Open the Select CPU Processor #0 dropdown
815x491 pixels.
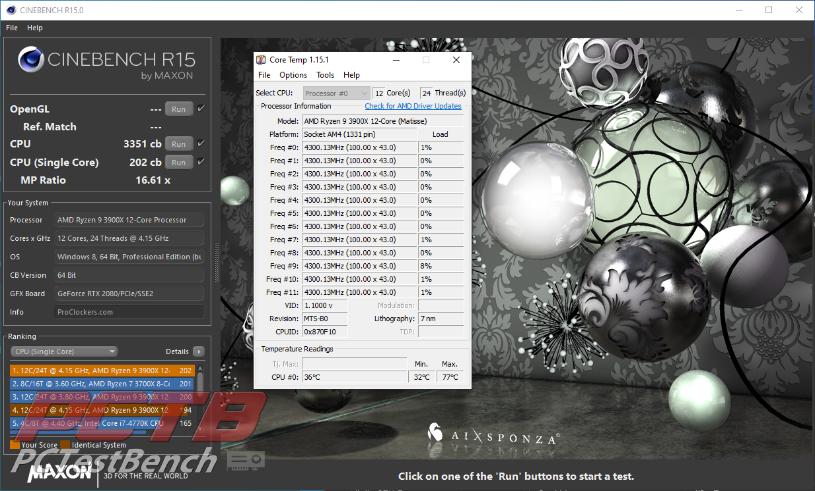tap(336, 93)
